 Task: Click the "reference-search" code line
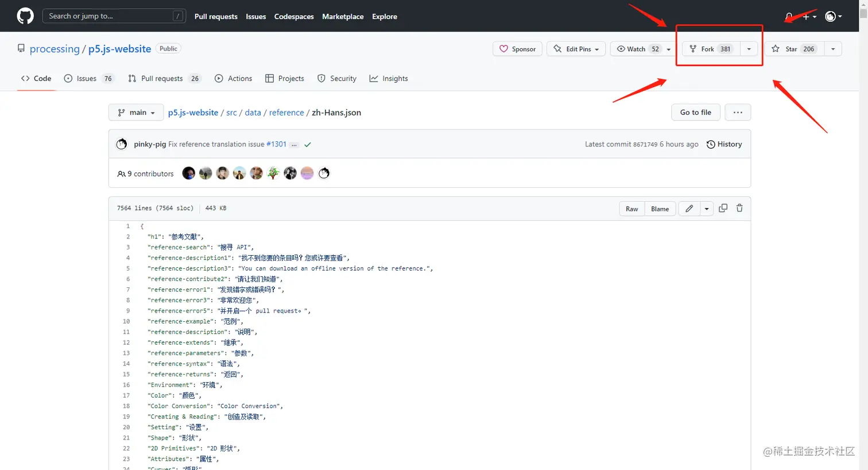(x=200, y=248)
